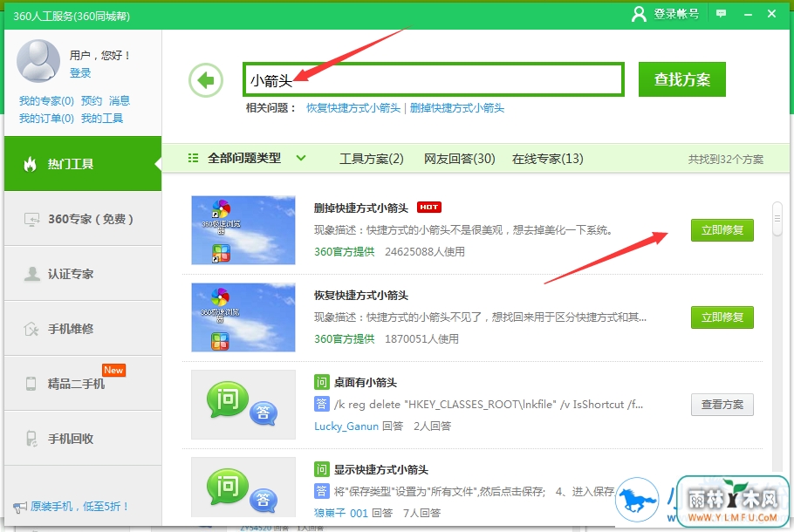Open 我的订单(0) link
Image resolution: width=794 pixels, height=532 pixels.
pos(46,119)
